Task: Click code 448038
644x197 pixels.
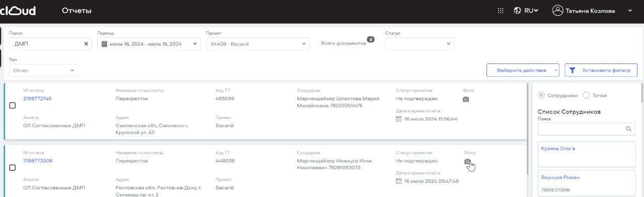Action: [225, 161]
